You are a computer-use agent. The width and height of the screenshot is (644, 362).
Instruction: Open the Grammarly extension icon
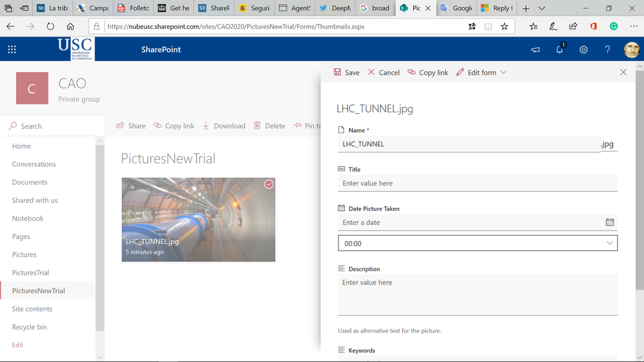point(614,26)
